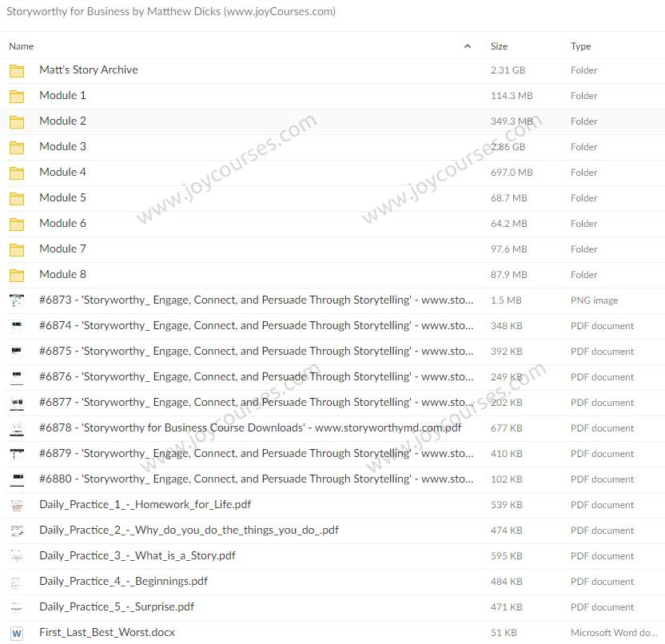Viewport: 665px width, 644px height.
Task: Click the #6873 PNG image thumbnail icon
Action: tap(17, 300)
